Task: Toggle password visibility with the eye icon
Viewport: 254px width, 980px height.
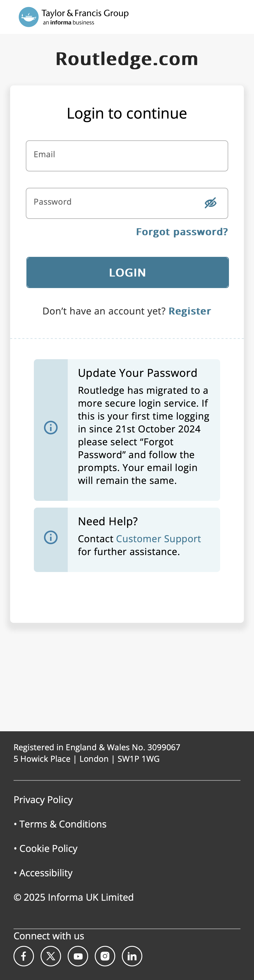Action: (210, 203)
